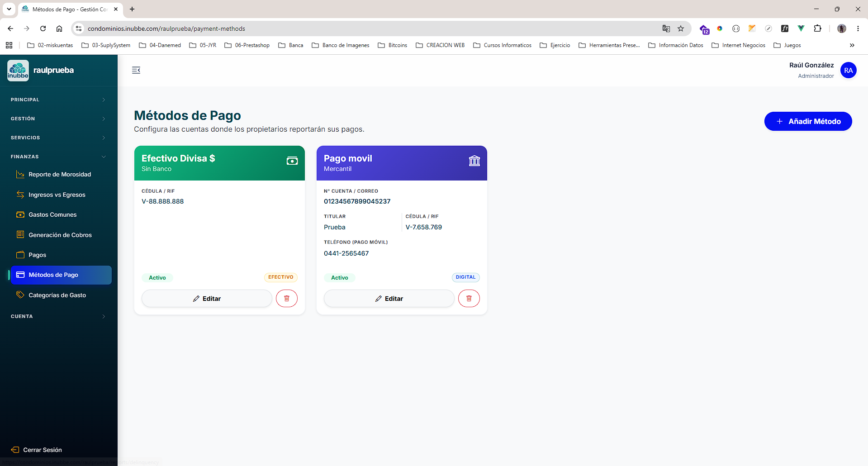Click Añadir Método button
Viewport: 868px width, 466px height.
808,121
